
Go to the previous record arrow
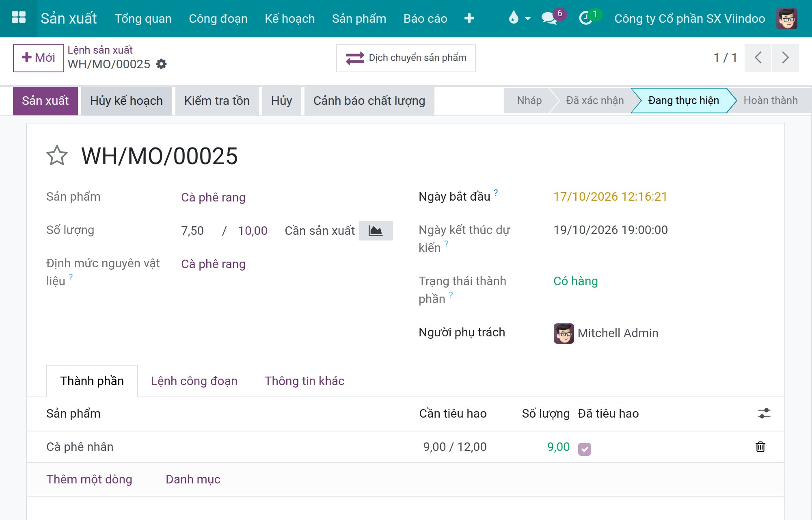(x=758, y=58)
